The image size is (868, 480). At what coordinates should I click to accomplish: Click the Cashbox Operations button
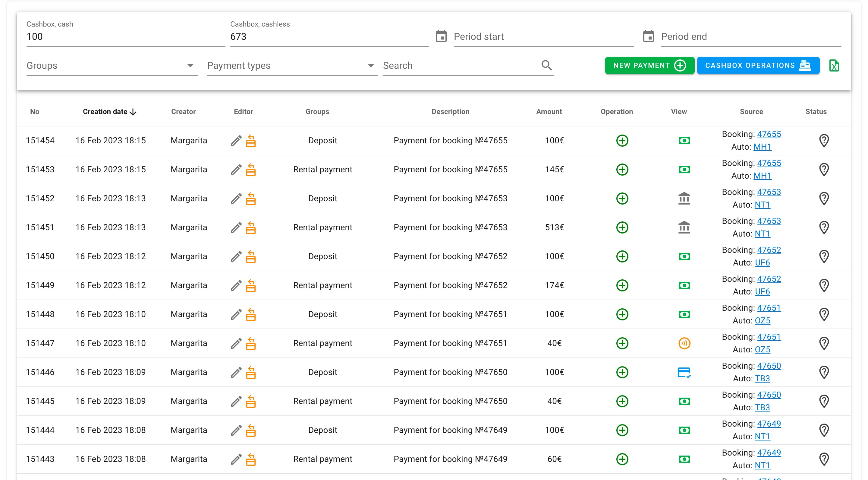758,65
